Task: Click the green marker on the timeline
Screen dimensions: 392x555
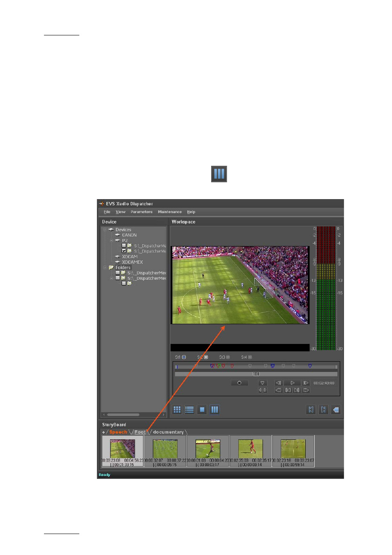Action: [218, 365]
